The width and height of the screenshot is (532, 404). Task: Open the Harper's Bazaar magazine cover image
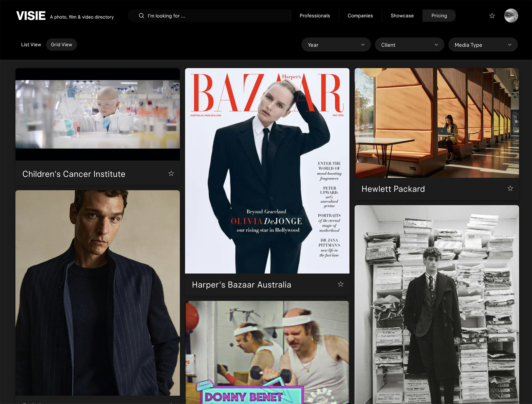(x=267, y=171)
